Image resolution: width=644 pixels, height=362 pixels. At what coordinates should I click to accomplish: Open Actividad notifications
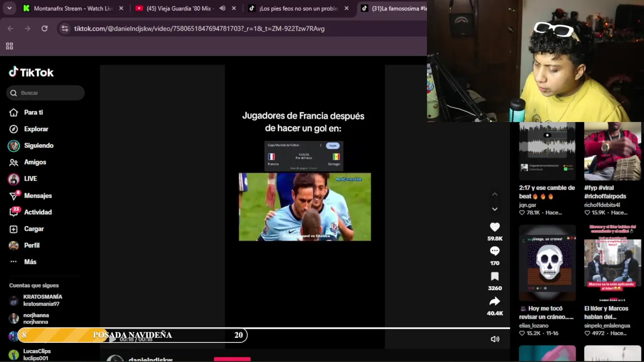click(x=38, y=212)
